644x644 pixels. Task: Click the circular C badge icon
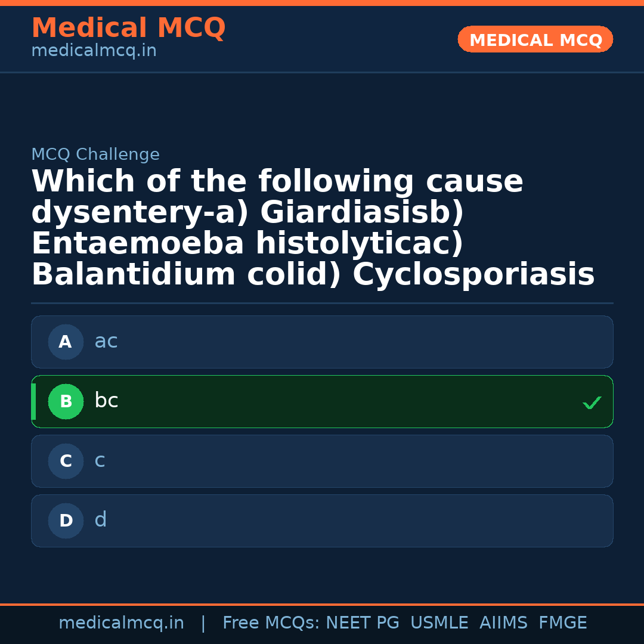tap(66, 461)
